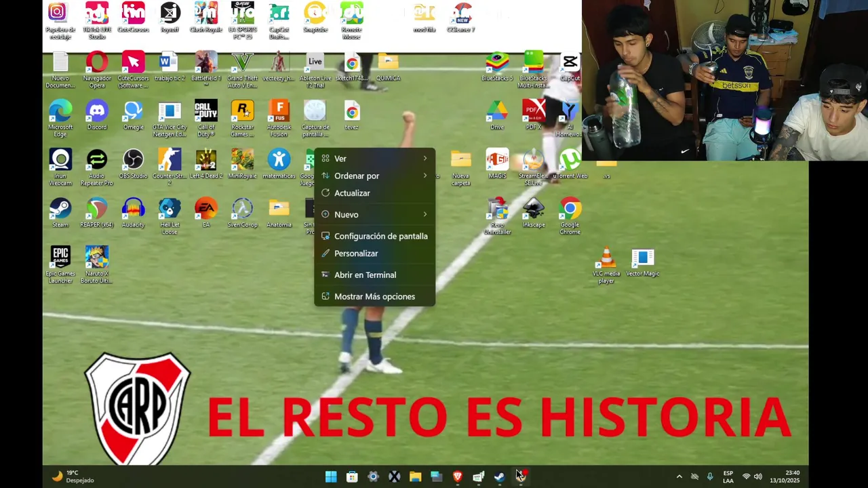Open the Wi-Fi network tray icon
The width and height of the screenshot is (868, 488).
(x=746, y=476)
